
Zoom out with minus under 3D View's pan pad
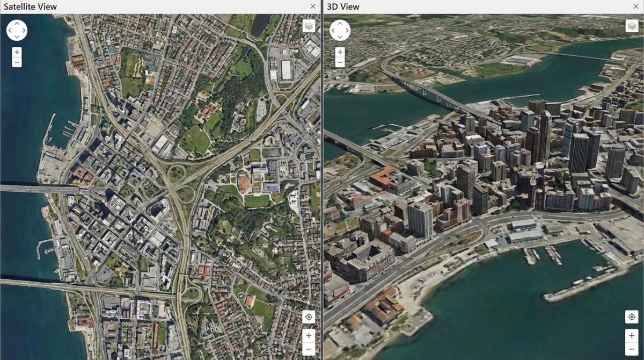click(x=340, y=62)
